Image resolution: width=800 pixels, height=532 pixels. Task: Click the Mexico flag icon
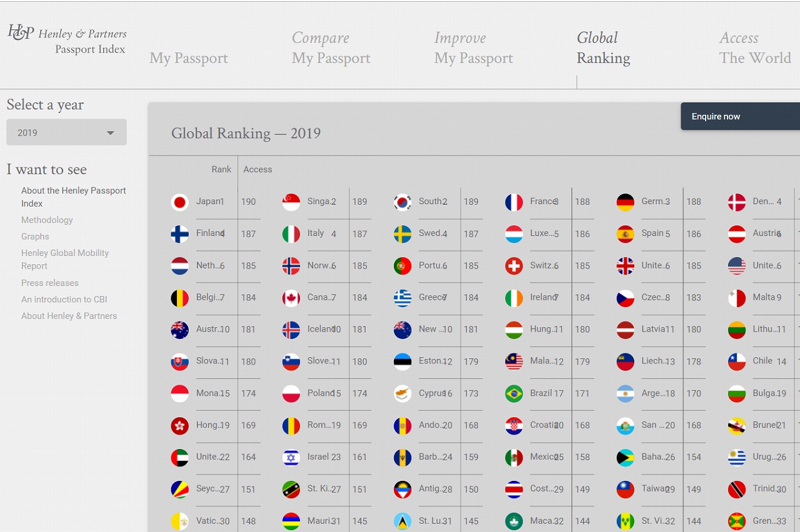click(514, 458)
